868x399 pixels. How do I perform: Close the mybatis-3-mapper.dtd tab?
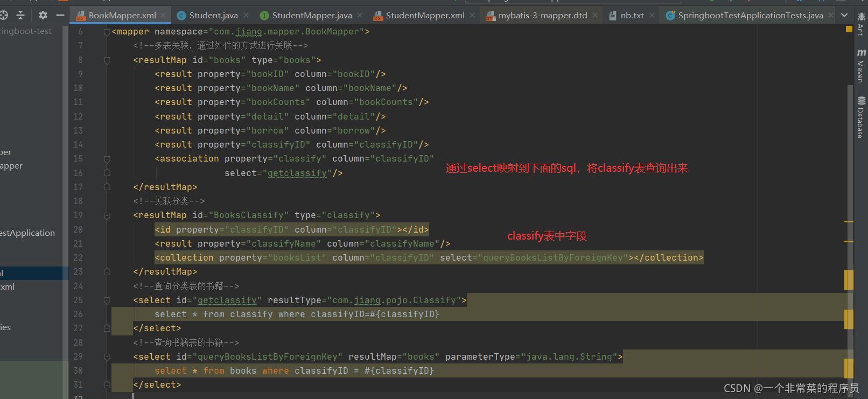(595, 16)
